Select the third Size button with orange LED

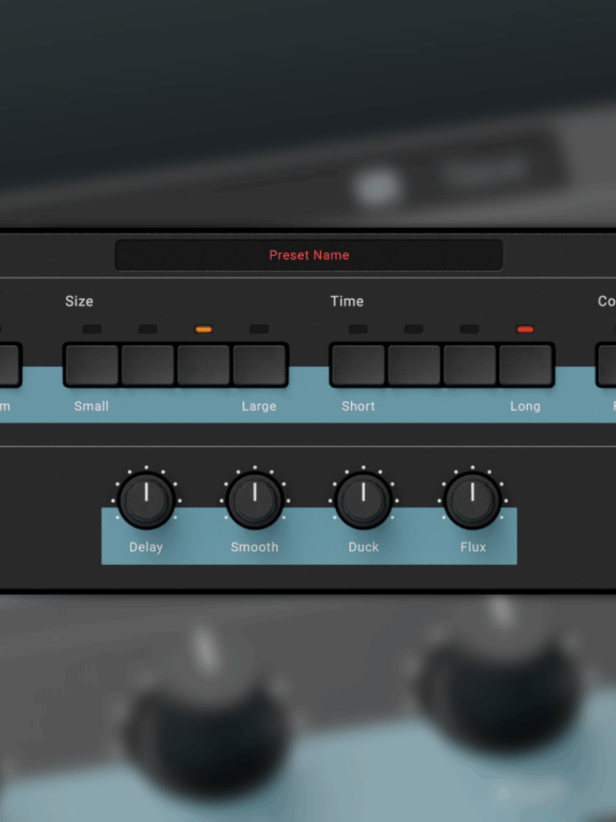coord(203,365)
